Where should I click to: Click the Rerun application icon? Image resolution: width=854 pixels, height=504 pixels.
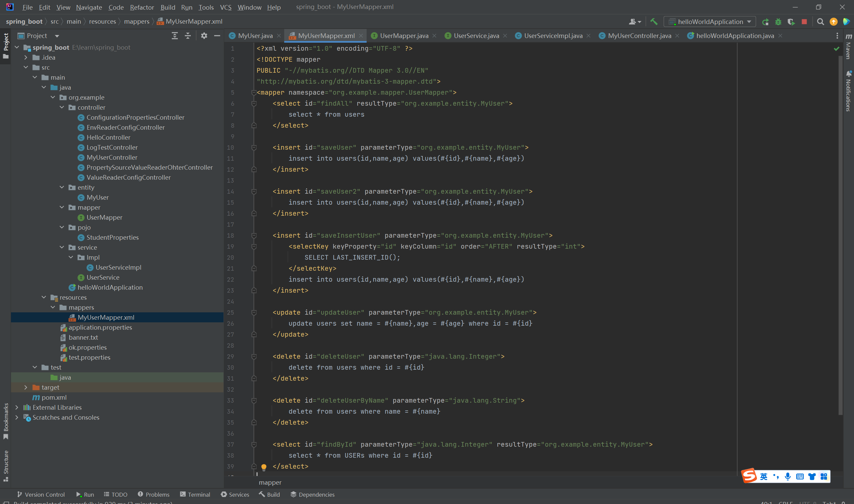tap(765, 22)
